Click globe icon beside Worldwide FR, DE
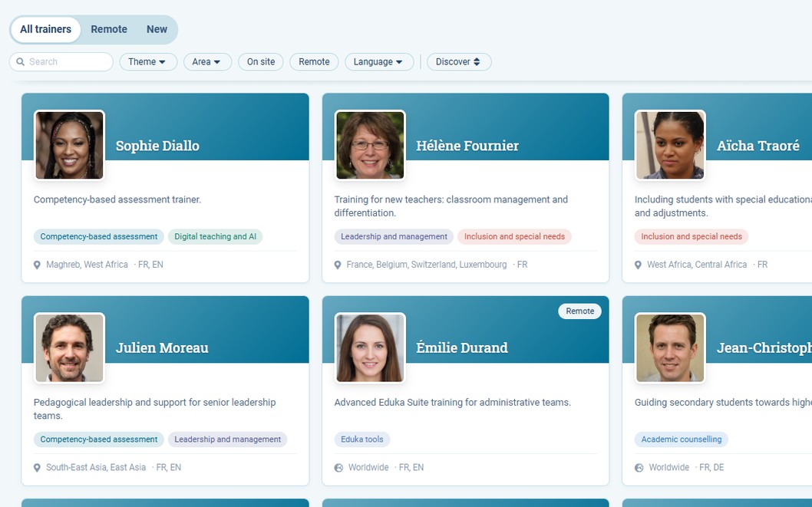Image resolution: width=812 pixels, height=507 pixels. coord(639,468)
